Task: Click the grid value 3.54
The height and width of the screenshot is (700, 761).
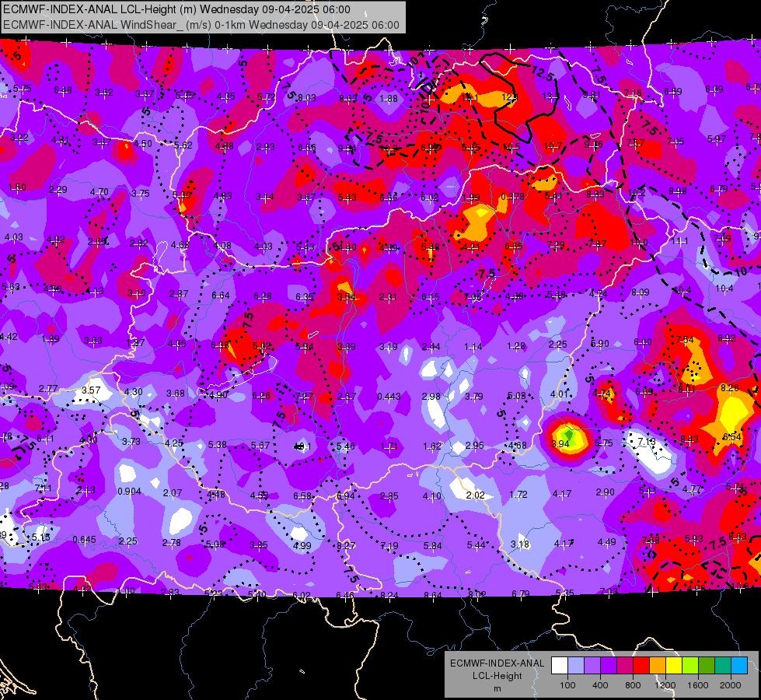Action: tap(346, 296)
